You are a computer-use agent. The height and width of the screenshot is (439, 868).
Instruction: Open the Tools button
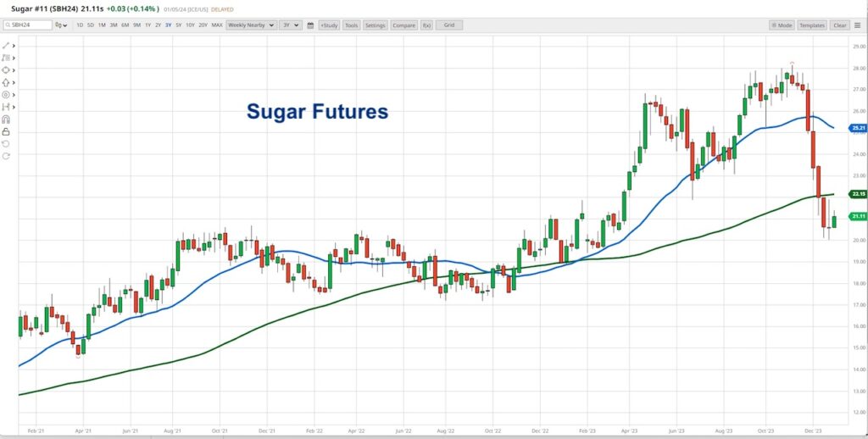click(351, 25)
